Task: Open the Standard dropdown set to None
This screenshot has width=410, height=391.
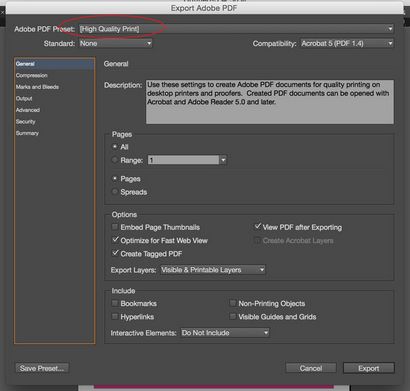Action: pyautogui.click(x=115, y=43)
